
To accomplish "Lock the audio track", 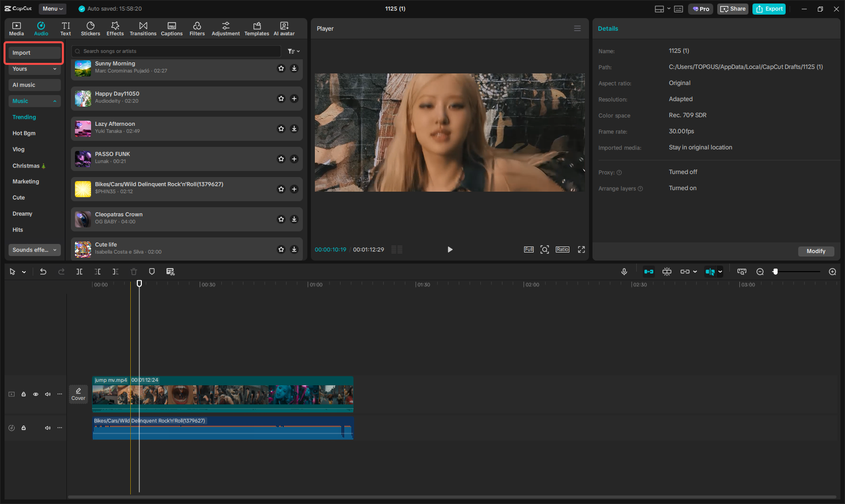I will click(x=24, y=428).
